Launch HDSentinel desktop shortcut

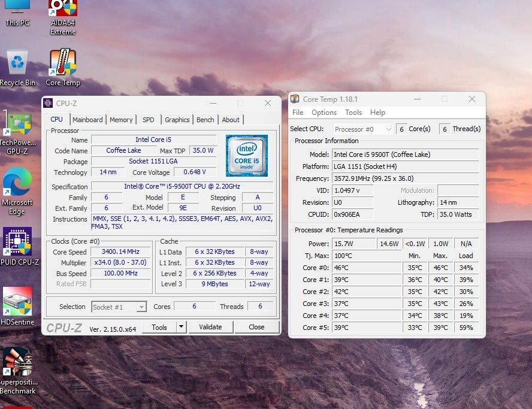[x=17, y=306]
